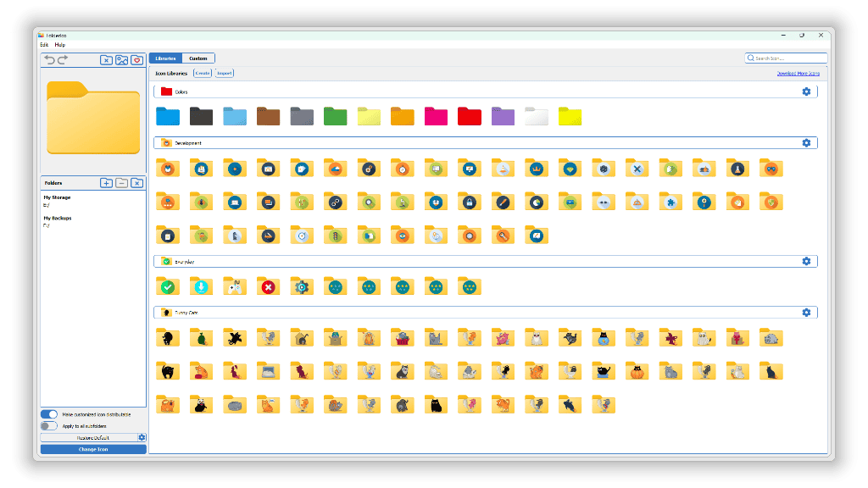Click the Change Icon button
868x488 pixels.
(x=93, y=449)
